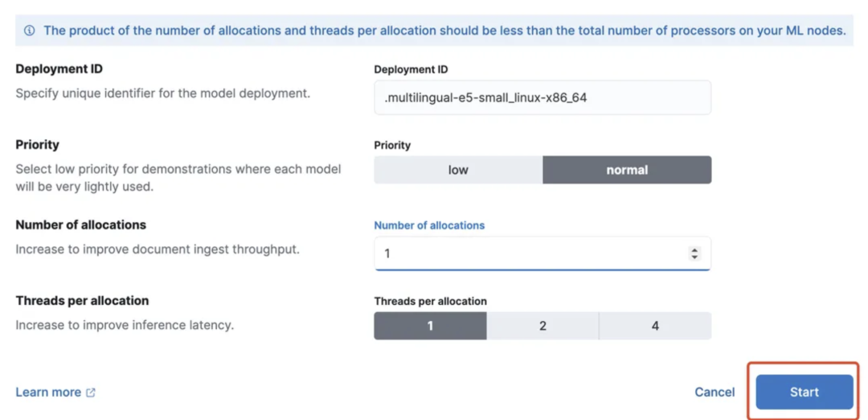Click the 'Increase to improve inference latency' text
Image resolution: width=868 pixels, height=420 pixels.
[125, 325]
